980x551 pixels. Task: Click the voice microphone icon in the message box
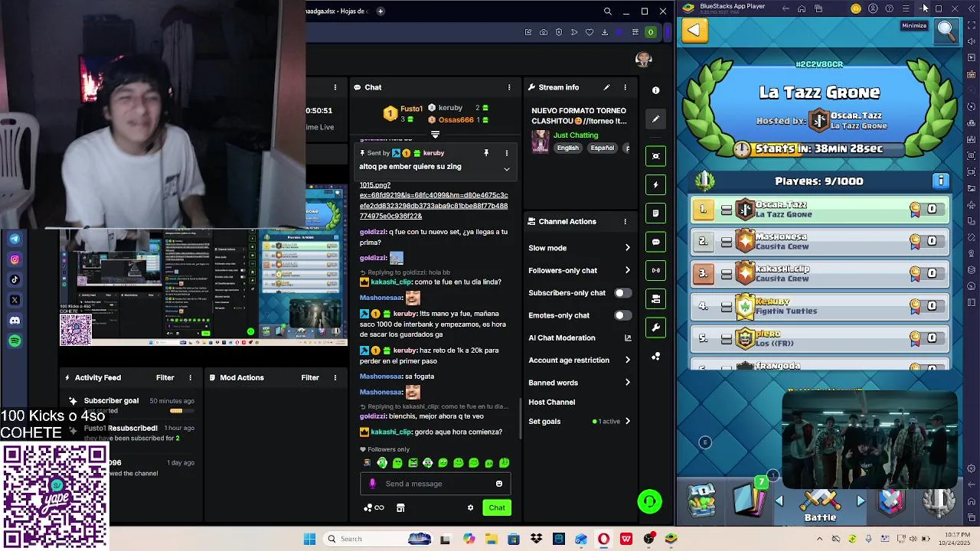(373, 484)
